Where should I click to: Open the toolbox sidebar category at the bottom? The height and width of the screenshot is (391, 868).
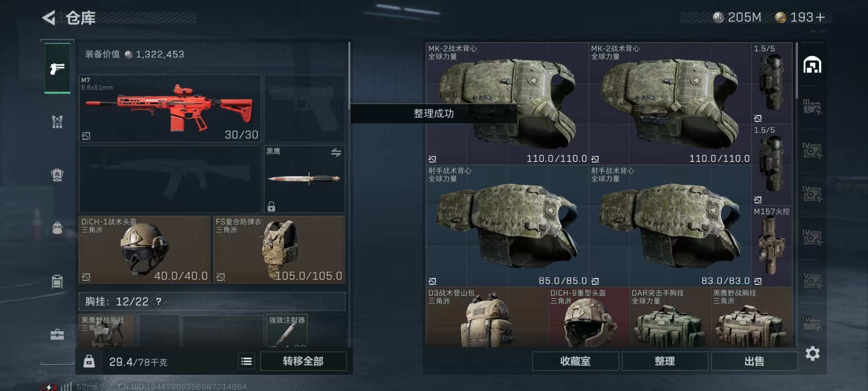coord(57,334)
